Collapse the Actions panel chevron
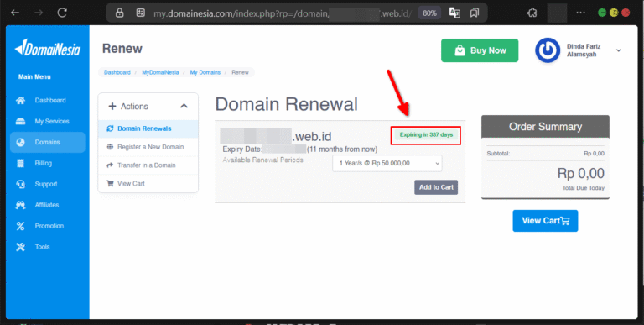This screenshot has width=644, height=325. (x=184, y=106)
